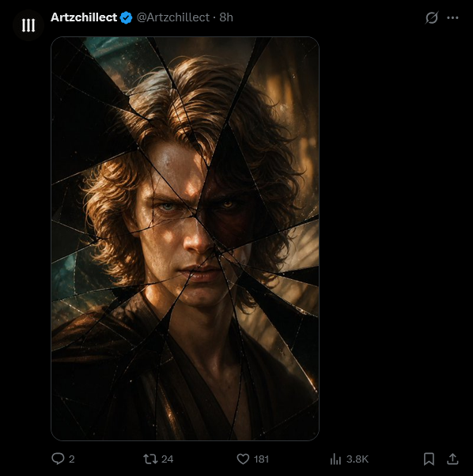Click the reply speech bubble icon
This screenshot has height=476, width=473.
coord(58,459)
